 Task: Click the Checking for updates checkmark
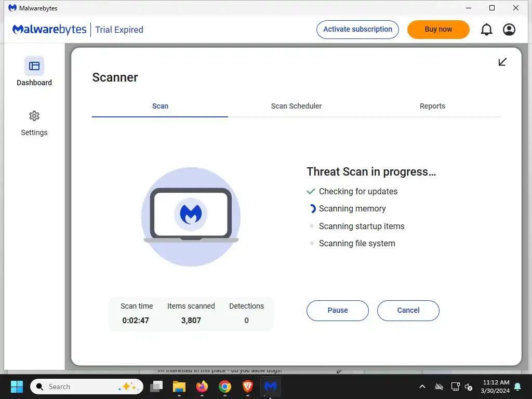pos(311,191)
